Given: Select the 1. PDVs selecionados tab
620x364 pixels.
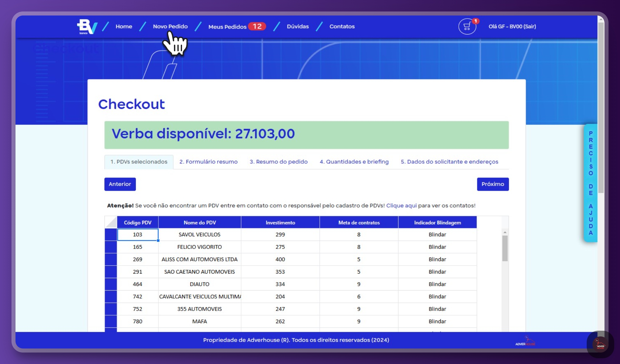Looking at the screenshot, I should click(x=139, y=162).
